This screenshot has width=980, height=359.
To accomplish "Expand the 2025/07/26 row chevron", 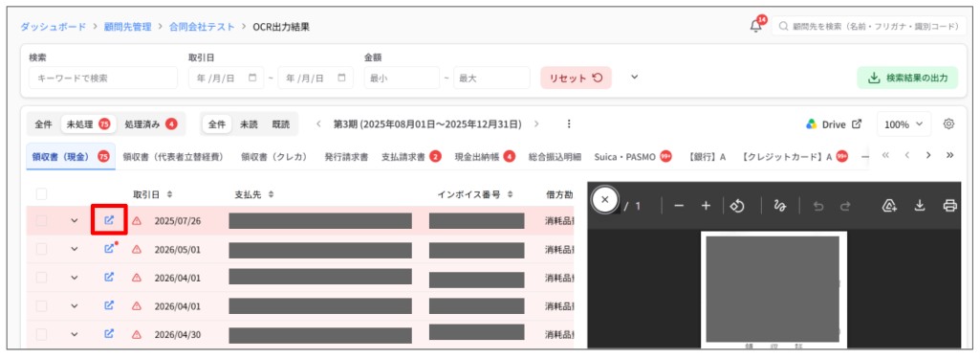I will (75, 220).
